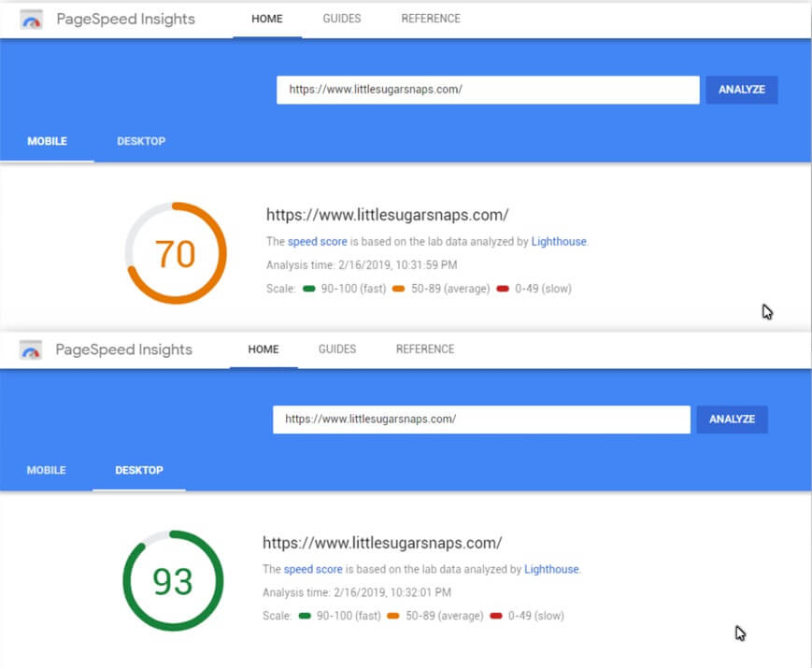Click the PageSpeed Insights logo in top screenshot
The width and height of the screenshot is (812, 668).
(31, 20)
